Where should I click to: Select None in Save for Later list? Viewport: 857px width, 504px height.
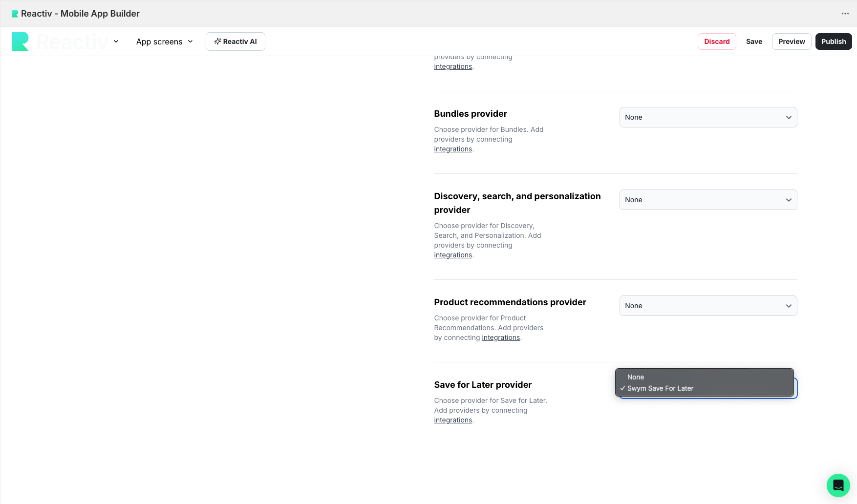(x=636, y=377)
